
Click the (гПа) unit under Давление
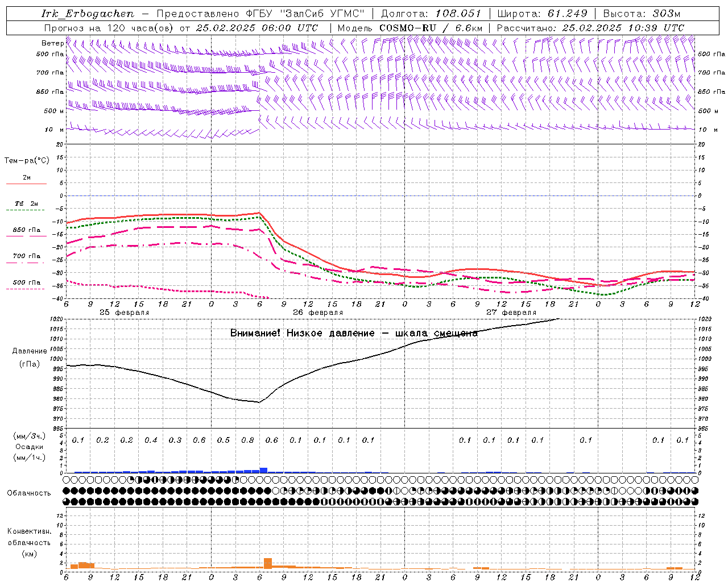[30, 364]
